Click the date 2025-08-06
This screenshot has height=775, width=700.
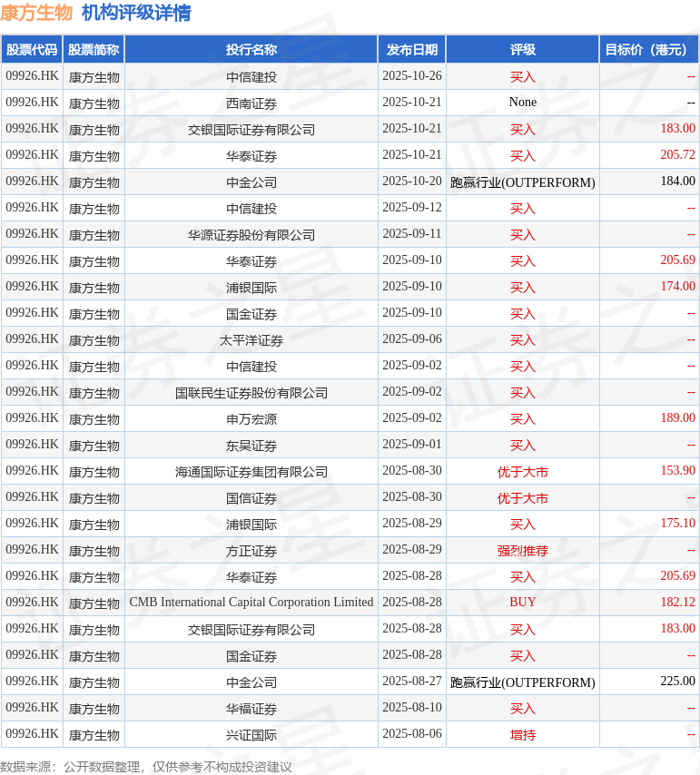click(x=412, y=733)
